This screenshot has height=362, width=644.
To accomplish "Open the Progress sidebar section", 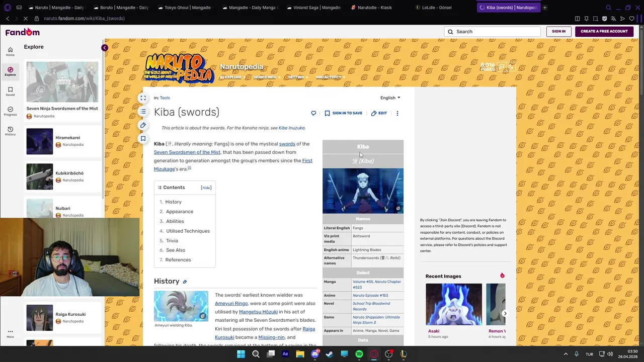I will 10,111.
